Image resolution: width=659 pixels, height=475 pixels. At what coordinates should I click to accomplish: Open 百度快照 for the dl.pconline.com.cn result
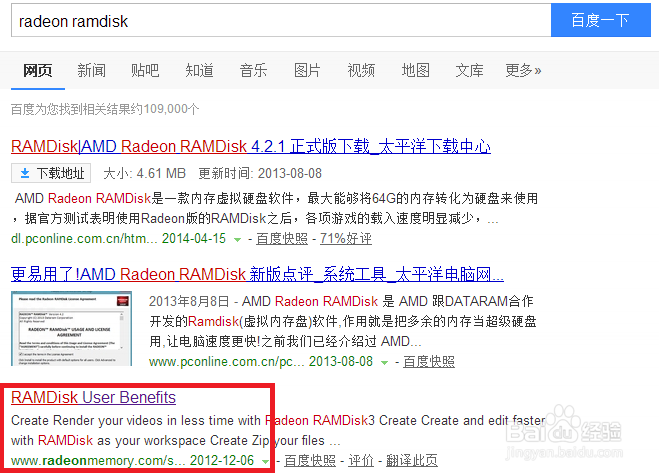(x=282, y=238)
